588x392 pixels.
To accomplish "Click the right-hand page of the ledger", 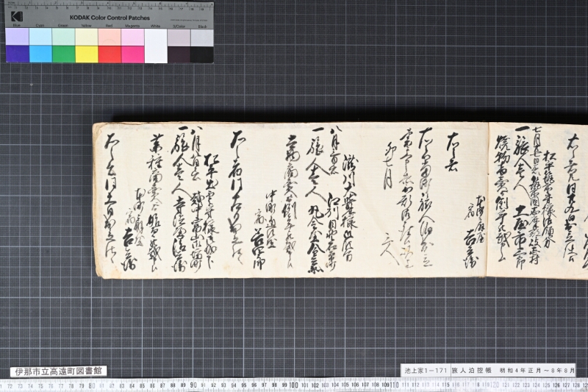I will click(x=537, y=201).
